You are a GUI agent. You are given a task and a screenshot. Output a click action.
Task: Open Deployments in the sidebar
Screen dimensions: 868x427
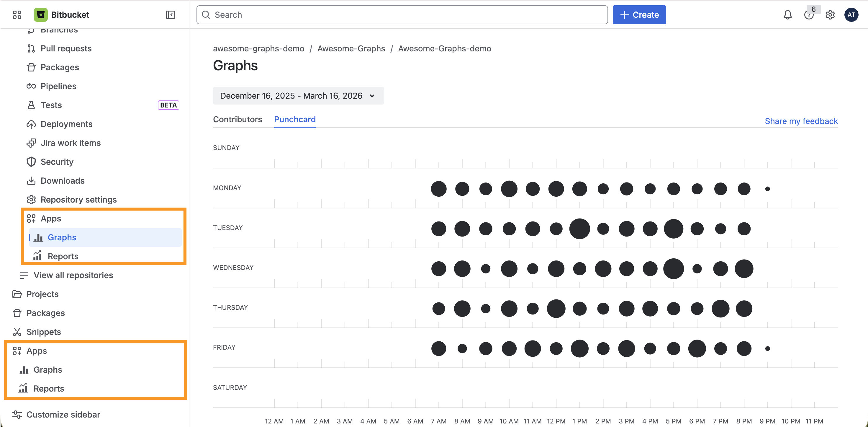(66, 124)
